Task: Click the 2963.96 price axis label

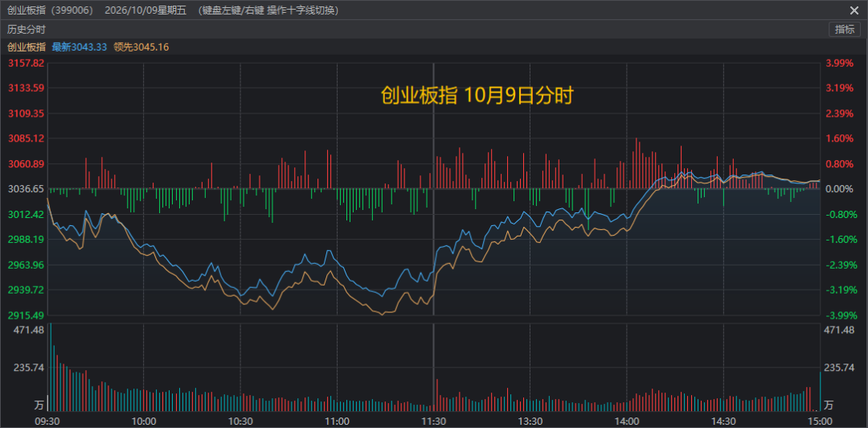Action: coord(26,265)
